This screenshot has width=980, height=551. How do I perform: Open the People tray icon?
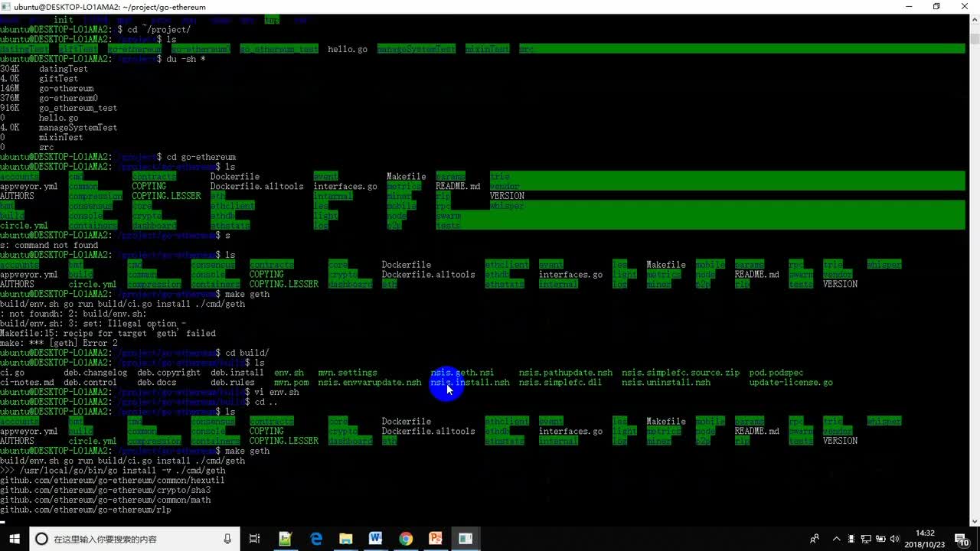pos(815,539)
